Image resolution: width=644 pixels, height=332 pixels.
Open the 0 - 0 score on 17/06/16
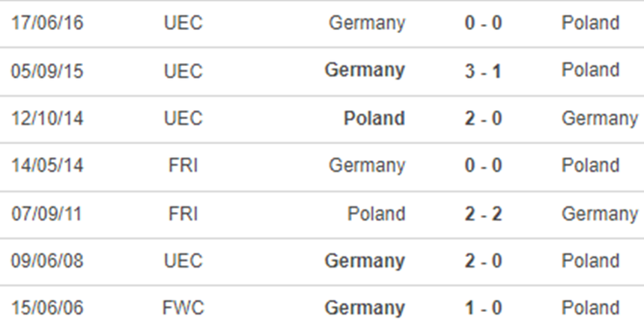tap(483, 22)
